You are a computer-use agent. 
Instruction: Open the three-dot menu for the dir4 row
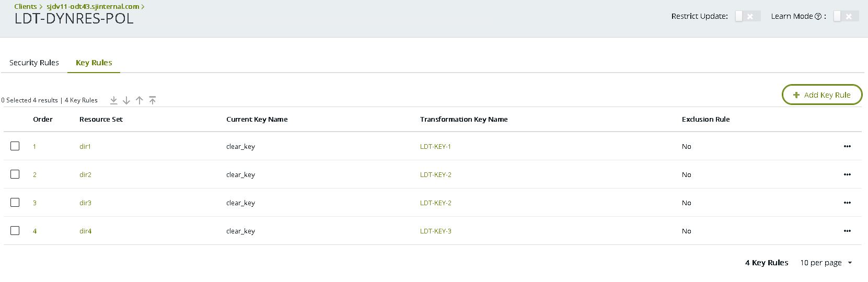[847, 231]
